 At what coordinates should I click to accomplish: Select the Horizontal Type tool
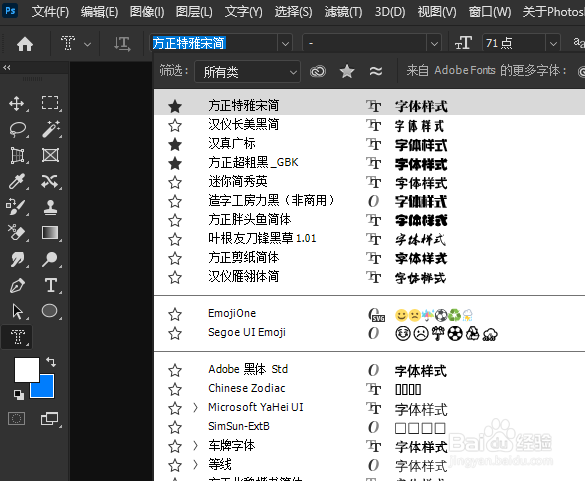tap(51, 285)
